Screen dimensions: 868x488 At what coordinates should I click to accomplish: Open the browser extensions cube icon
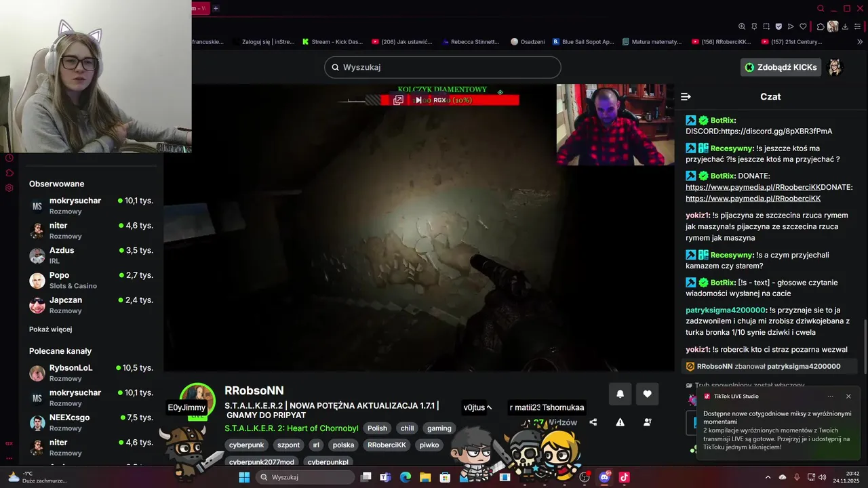click(821, 26)
